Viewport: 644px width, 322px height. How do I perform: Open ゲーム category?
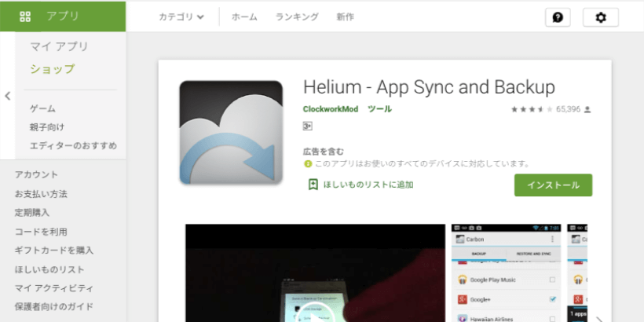tap(42, 109)
